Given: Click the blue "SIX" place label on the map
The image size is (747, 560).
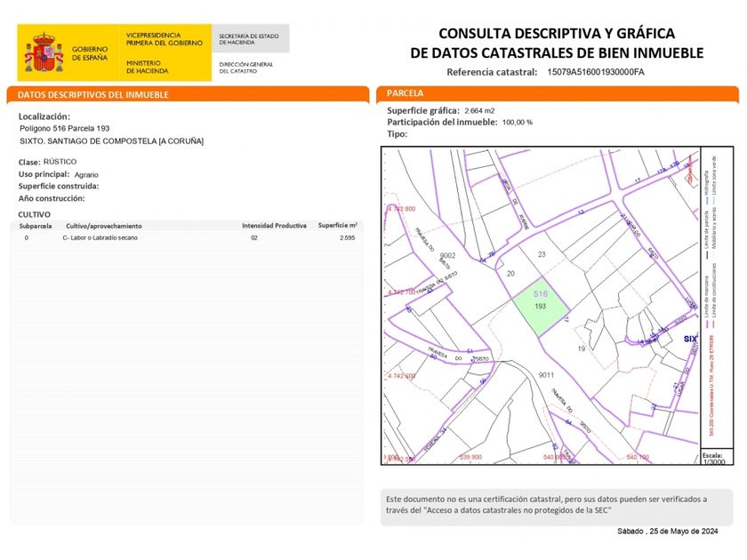Looking at the screenshot, I should [x=690, y=339].
